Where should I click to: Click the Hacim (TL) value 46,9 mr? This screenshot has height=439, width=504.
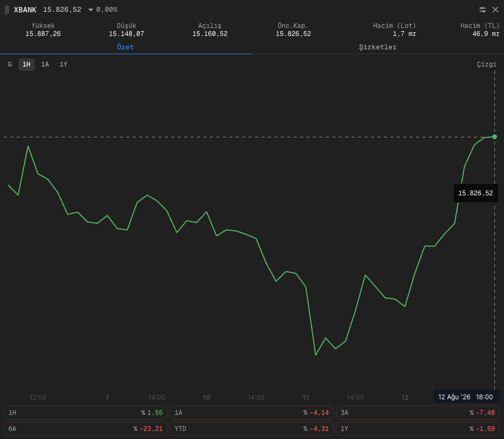pos(486,34)
